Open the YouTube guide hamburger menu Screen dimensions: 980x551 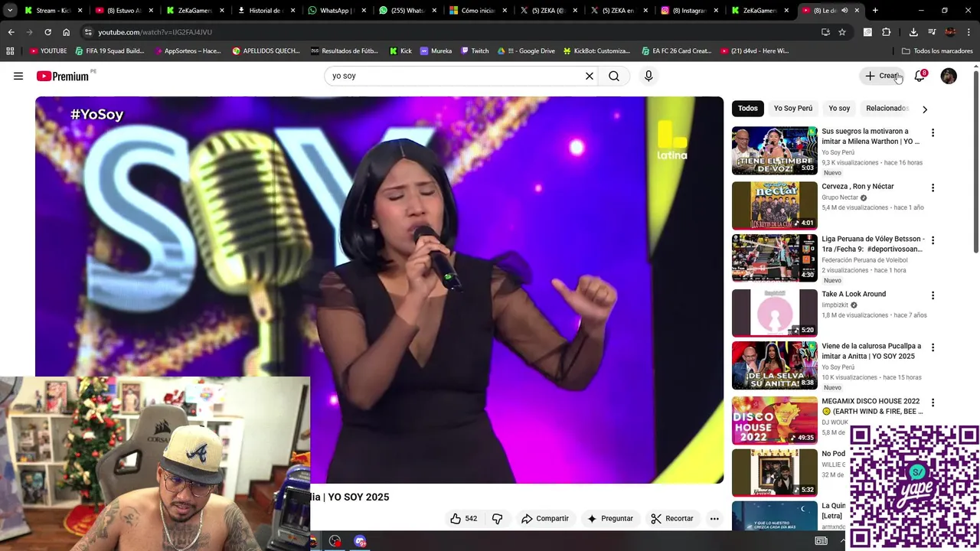[x=18, y=76]
